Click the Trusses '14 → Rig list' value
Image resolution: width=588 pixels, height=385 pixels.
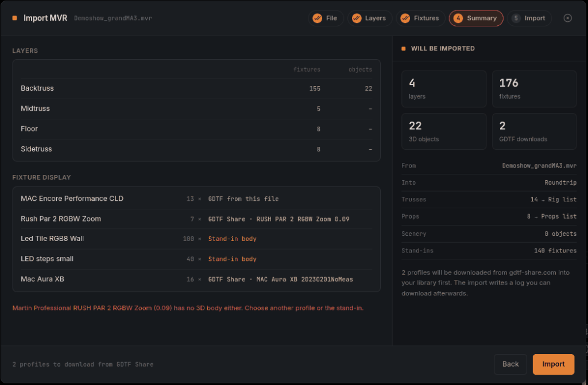pyautogui.click(x=554, y=200)
